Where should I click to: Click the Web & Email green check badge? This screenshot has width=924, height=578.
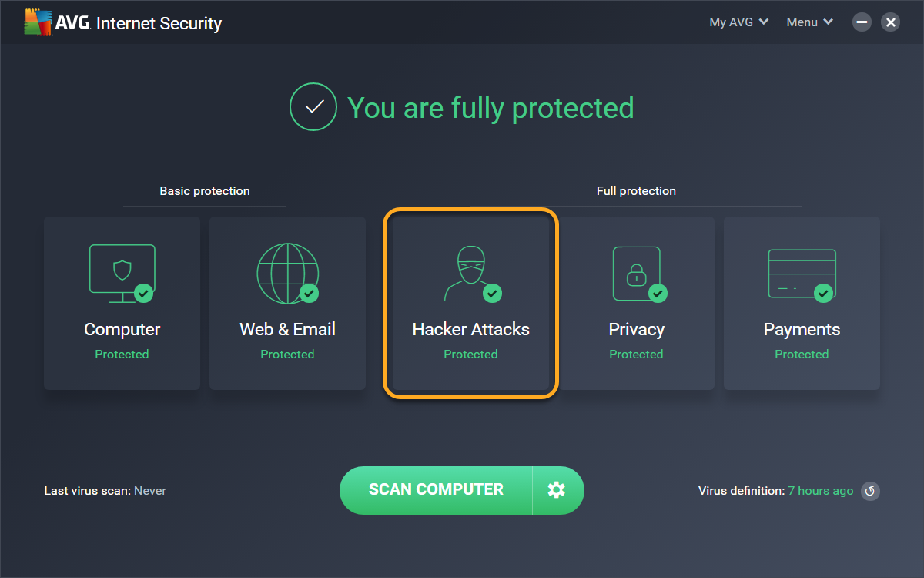309,294
